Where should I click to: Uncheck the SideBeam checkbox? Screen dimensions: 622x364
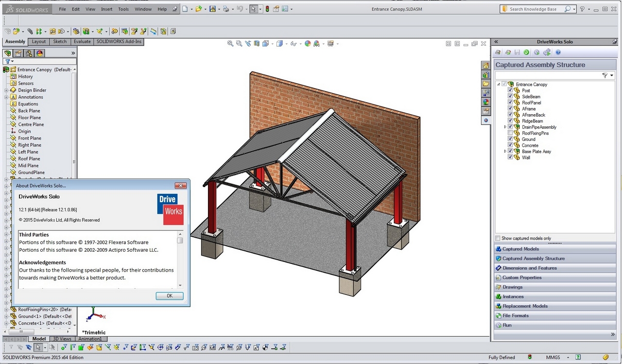point(510,96)
